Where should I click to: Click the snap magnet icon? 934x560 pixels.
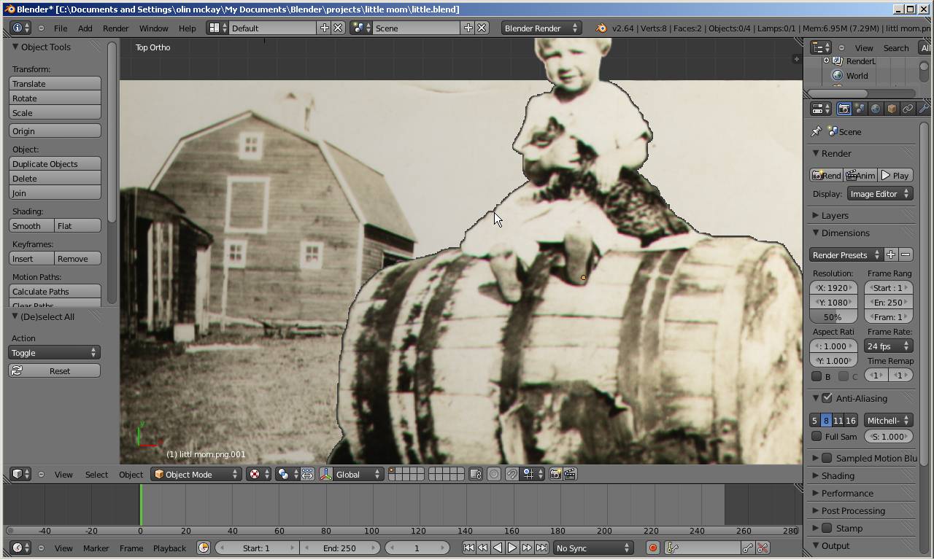coord(512,474)
